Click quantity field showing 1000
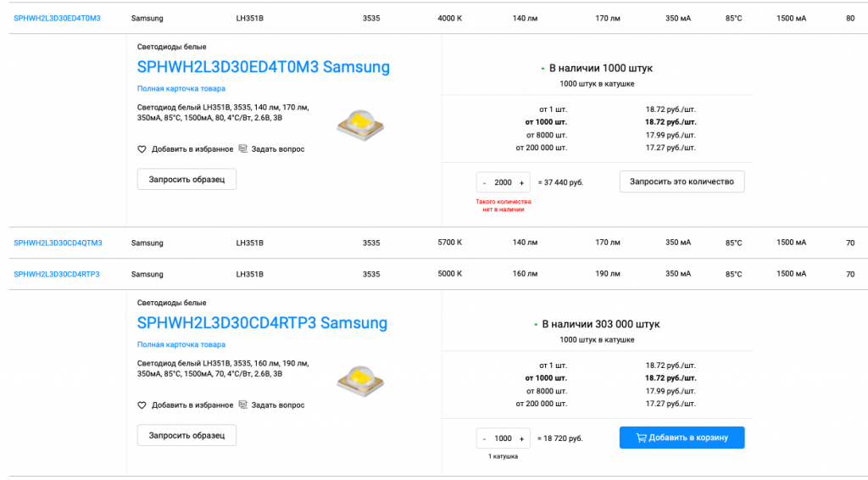868x480 pixels. click(x=504, y=438)
